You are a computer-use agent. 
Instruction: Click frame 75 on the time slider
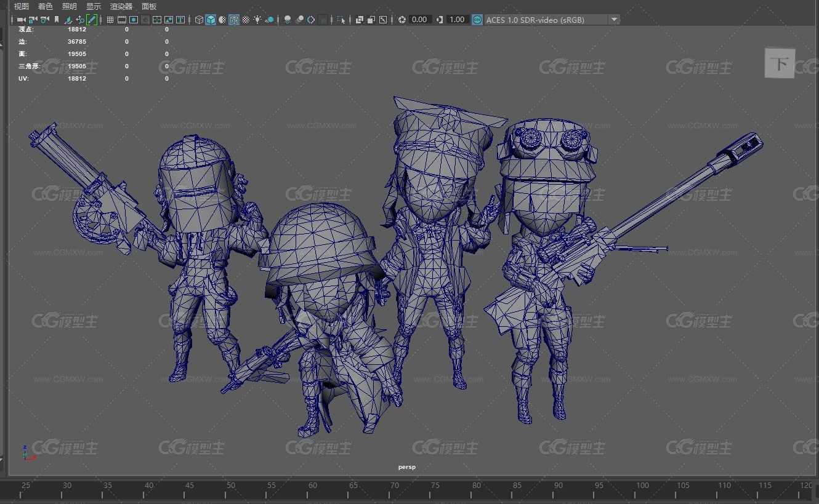click(x=435, y=486)
